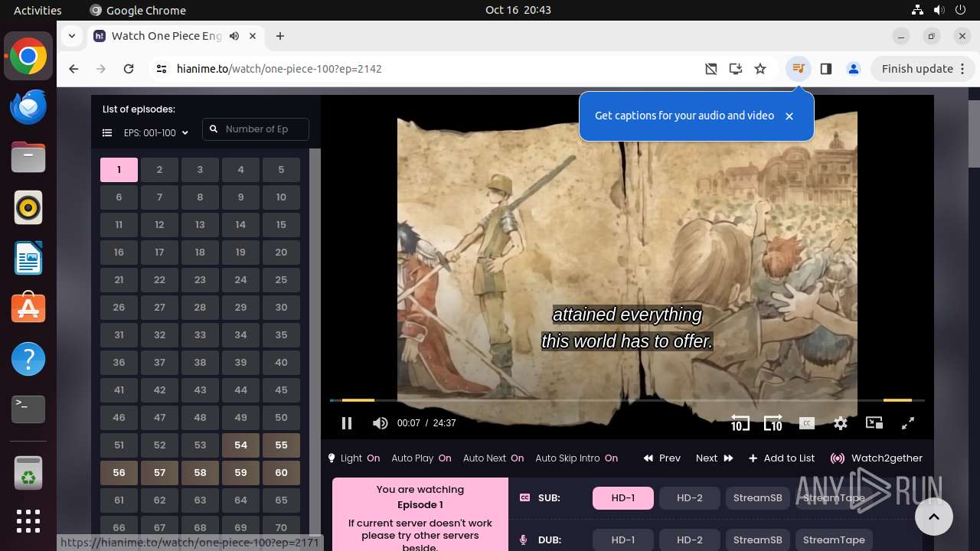Screen dimensions: 980x551
Task: Rewind video ten seconds
Action: click(740, 423)
